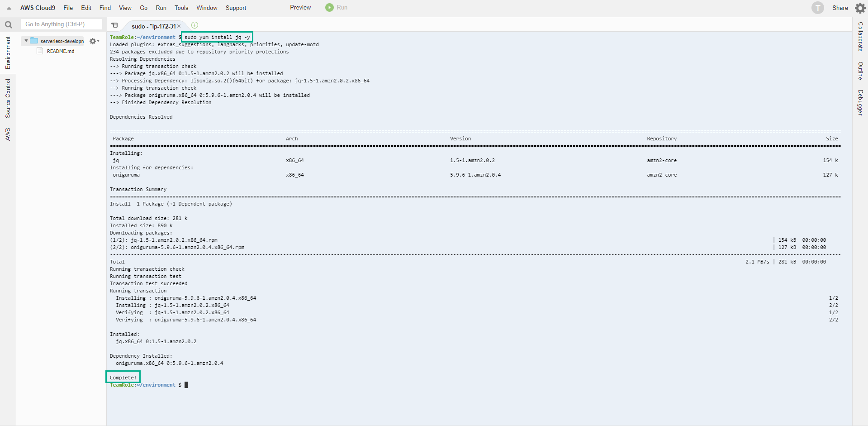
Task: Click the green Run button
Action: click(337, 7)
